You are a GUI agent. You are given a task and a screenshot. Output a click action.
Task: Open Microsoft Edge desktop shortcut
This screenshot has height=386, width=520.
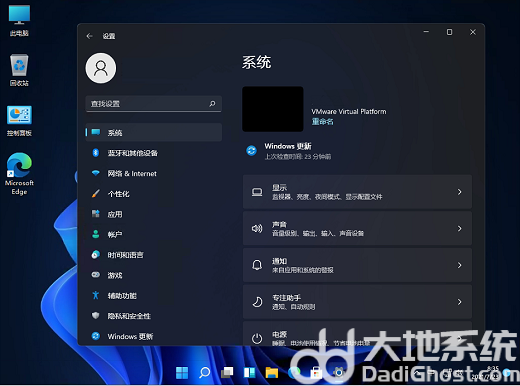point(19,174)
